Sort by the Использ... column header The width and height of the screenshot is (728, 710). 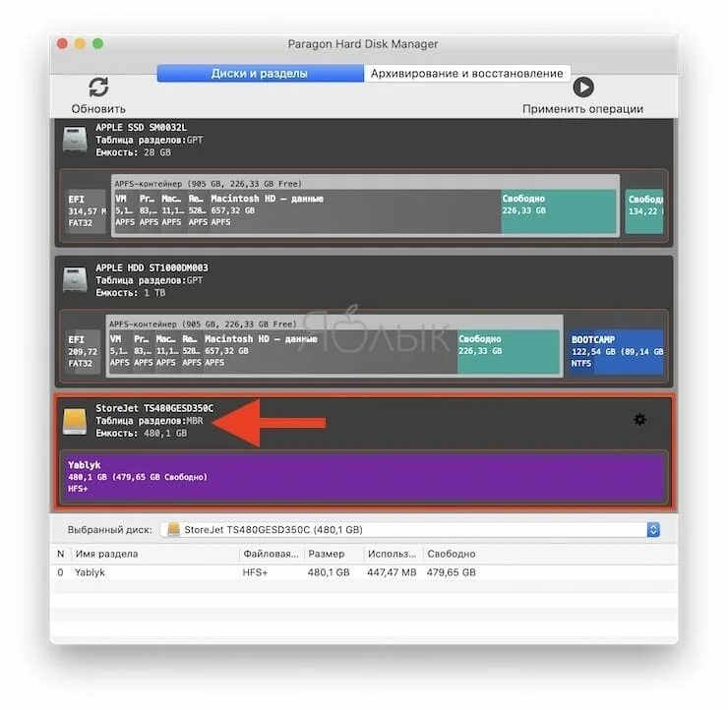[392, 554]
